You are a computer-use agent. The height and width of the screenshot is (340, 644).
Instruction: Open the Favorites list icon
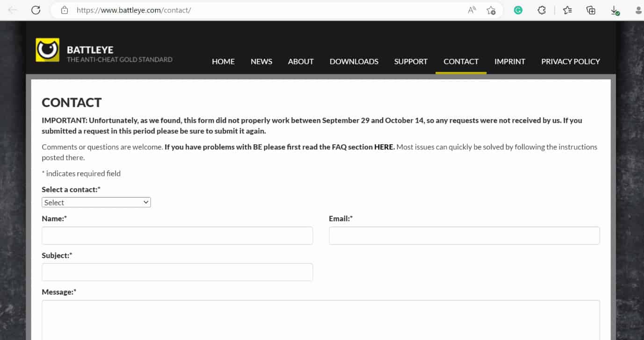pyautogui.click(x=567, y=10)
